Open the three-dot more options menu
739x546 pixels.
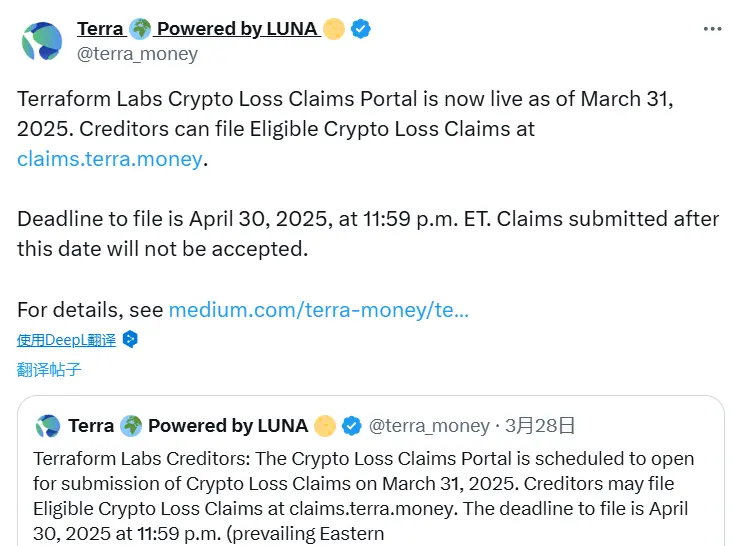(712, 29)
